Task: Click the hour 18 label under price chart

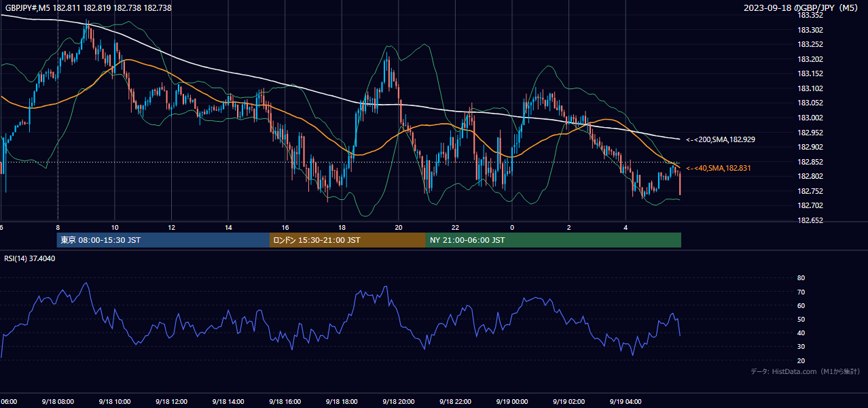Action: tap(342, 227)
